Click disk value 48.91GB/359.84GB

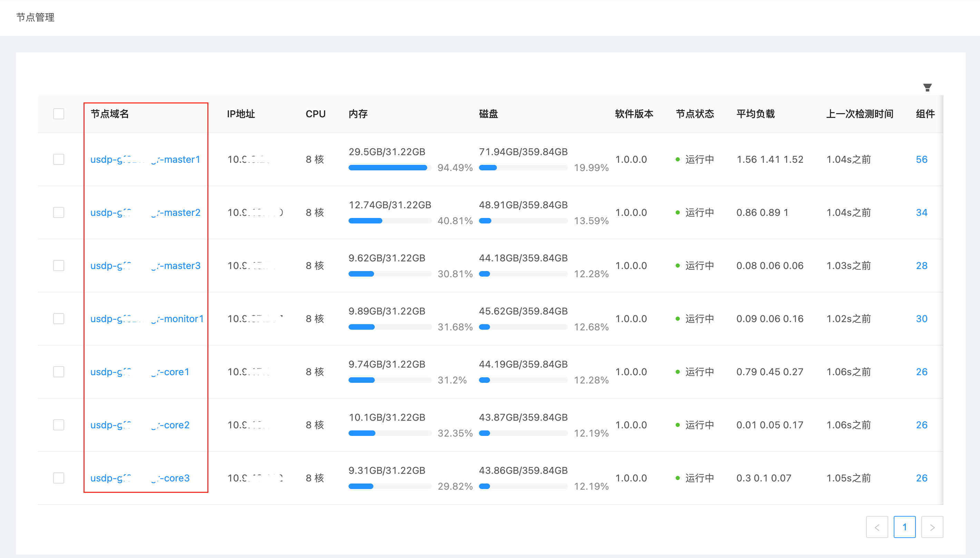(x=523, y=205)
